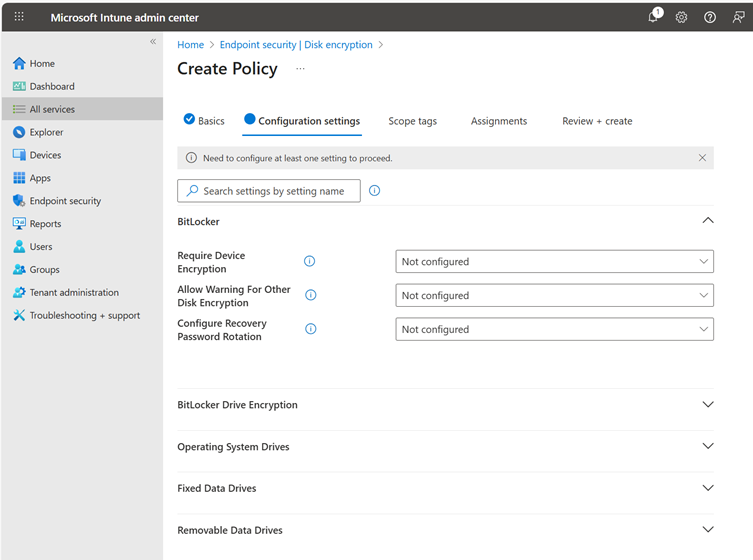Screen dimensions: 753x560
Task: Collapse the left navigation sidebar
Action: point(153,41)
